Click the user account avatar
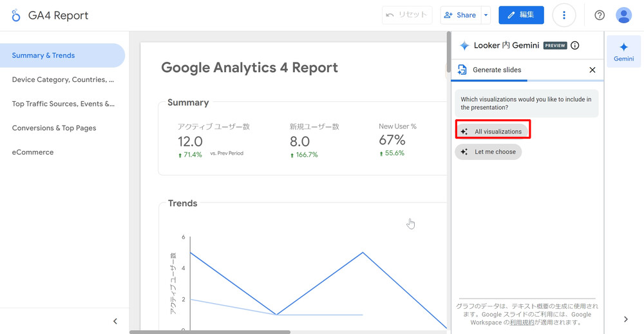Viewport: 644px width, 334px height. 623,15
